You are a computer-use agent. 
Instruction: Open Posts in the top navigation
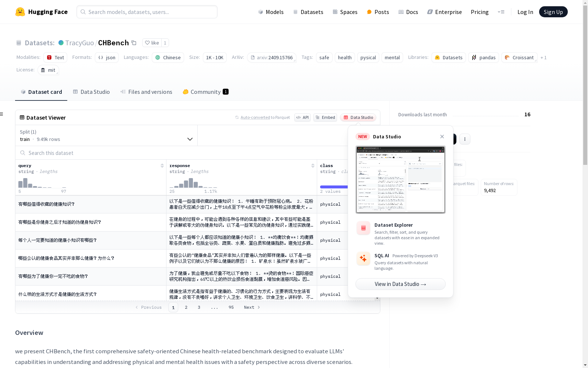[x=378, y=12]
